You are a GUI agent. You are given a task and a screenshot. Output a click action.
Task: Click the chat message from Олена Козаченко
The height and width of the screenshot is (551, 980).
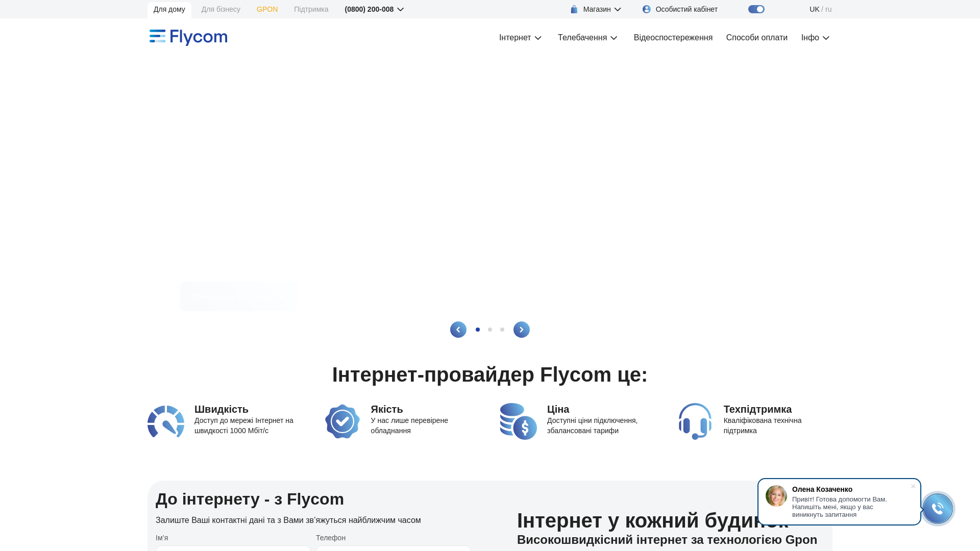[x=840, y=507]
